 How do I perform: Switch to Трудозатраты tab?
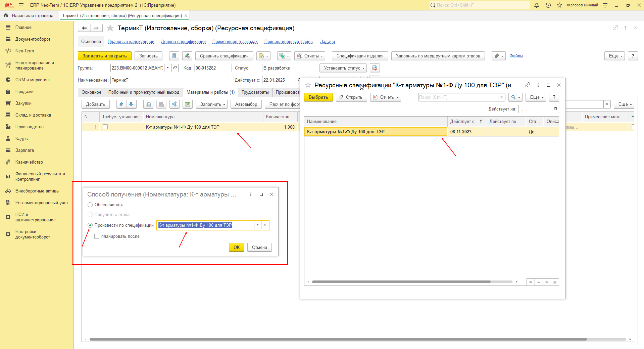click(255, 92)
